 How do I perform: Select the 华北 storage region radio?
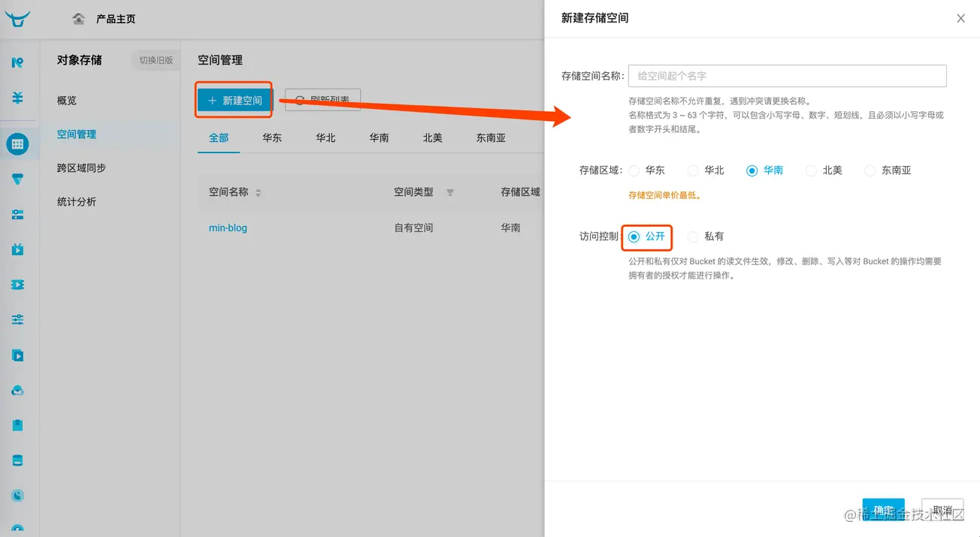point(693,170)
